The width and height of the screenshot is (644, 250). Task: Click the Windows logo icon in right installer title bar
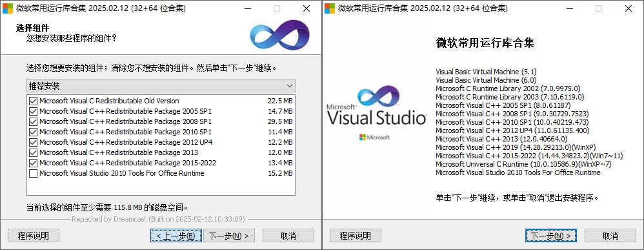330,8
